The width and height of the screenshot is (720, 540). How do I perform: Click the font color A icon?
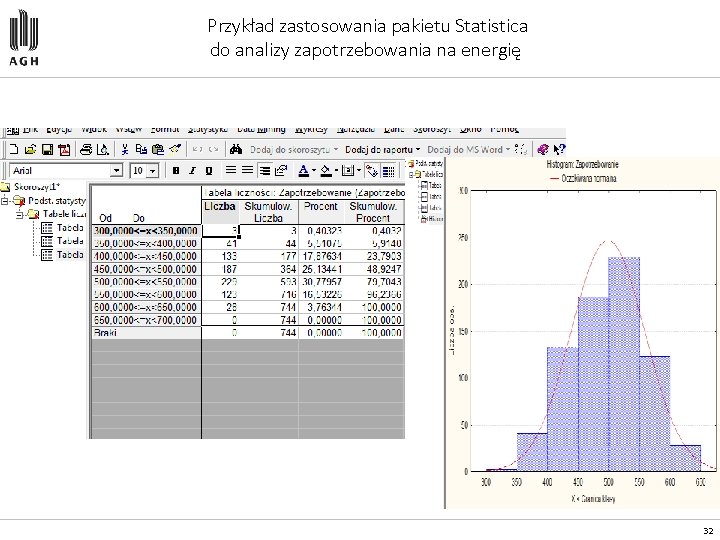[303, 171]
